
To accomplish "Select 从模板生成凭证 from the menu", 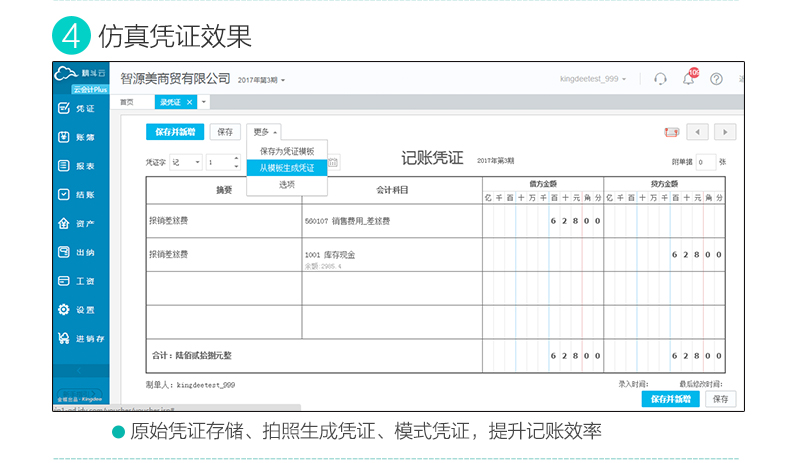I will (x=286, y=168).
